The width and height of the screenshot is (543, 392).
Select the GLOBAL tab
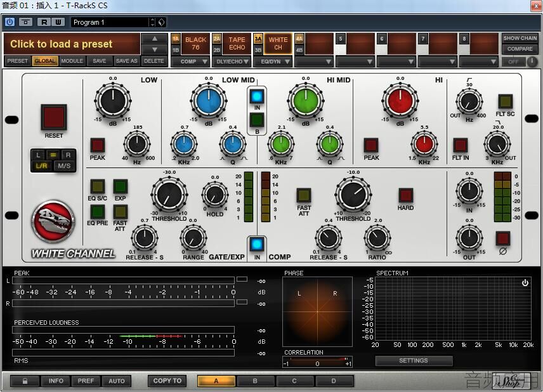pos(44,61)
